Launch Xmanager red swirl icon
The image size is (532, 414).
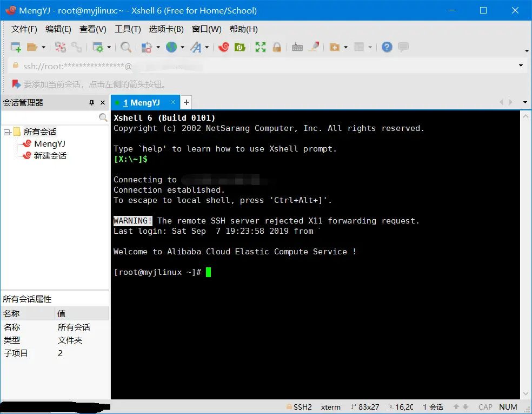[224, 47]
